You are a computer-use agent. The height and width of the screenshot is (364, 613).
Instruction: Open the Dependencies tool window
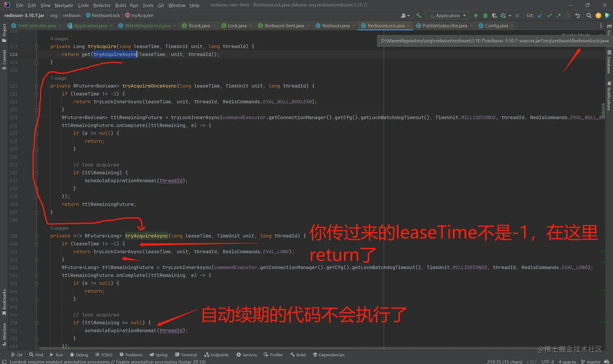click(x=329, y=355)
